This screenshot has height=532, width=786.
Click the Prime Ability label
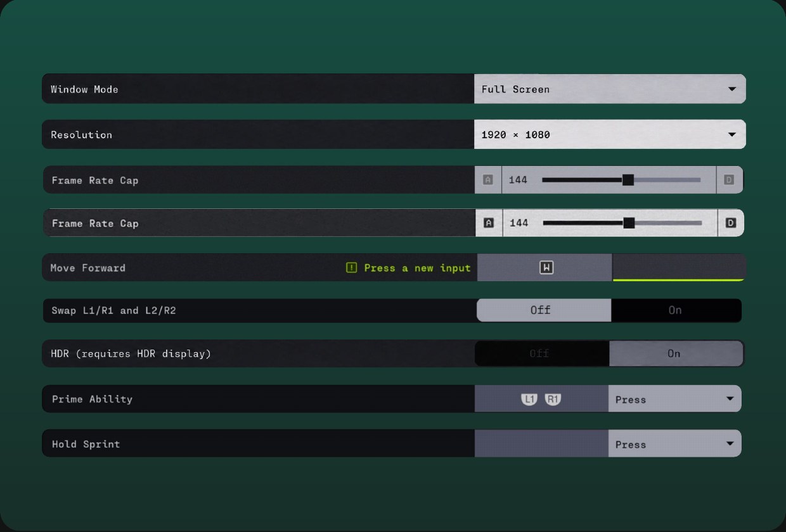[x=92, y=399]
